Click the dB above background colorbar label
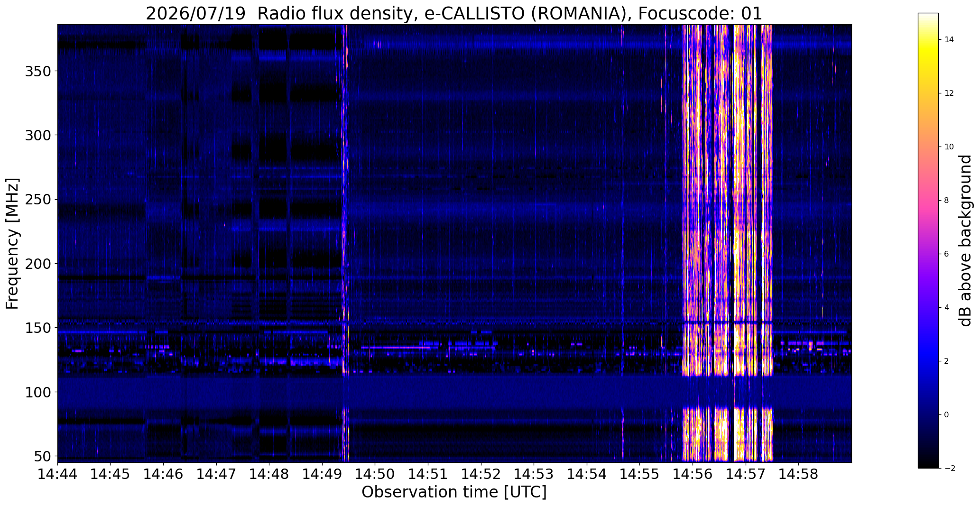 [965, 240]
